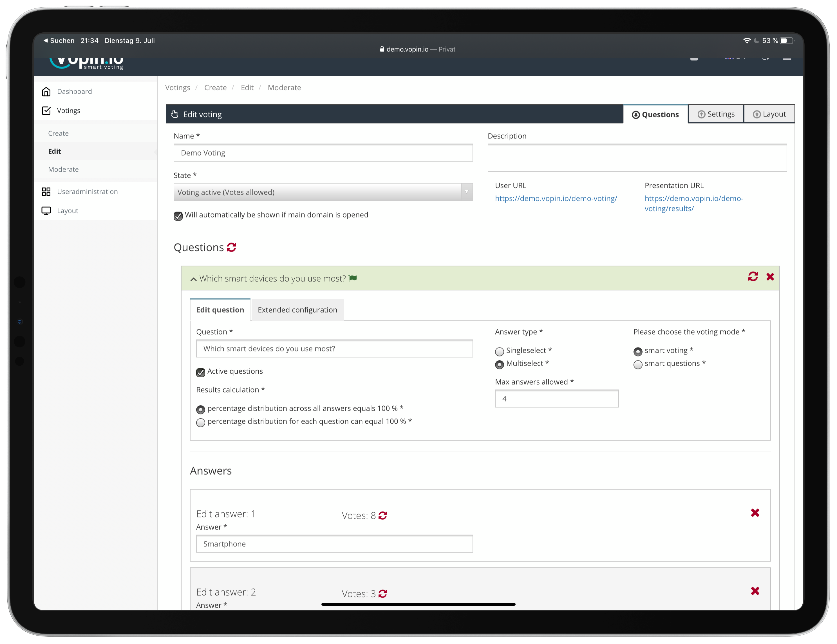
Task: Open the State dropdown
Action: point(323,192)
